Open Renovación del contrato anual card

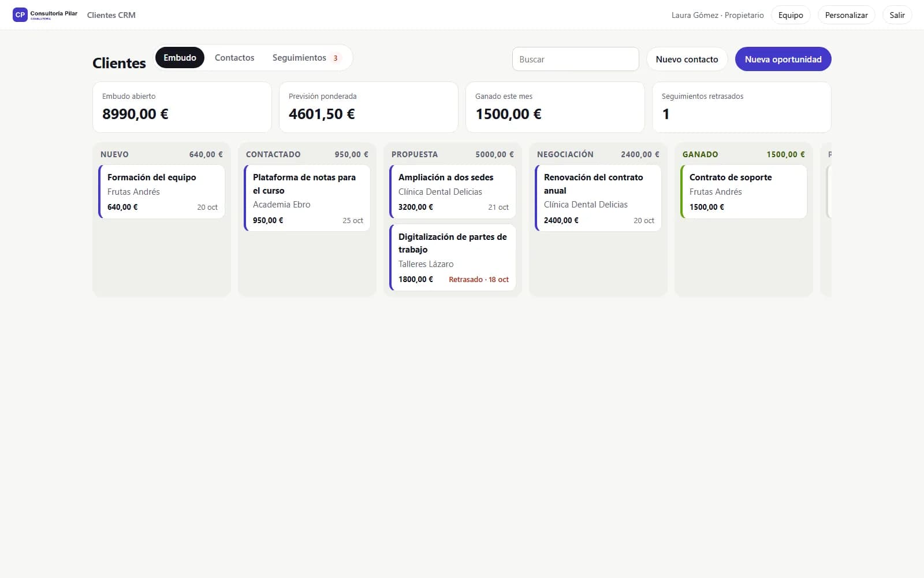(598, 198)
